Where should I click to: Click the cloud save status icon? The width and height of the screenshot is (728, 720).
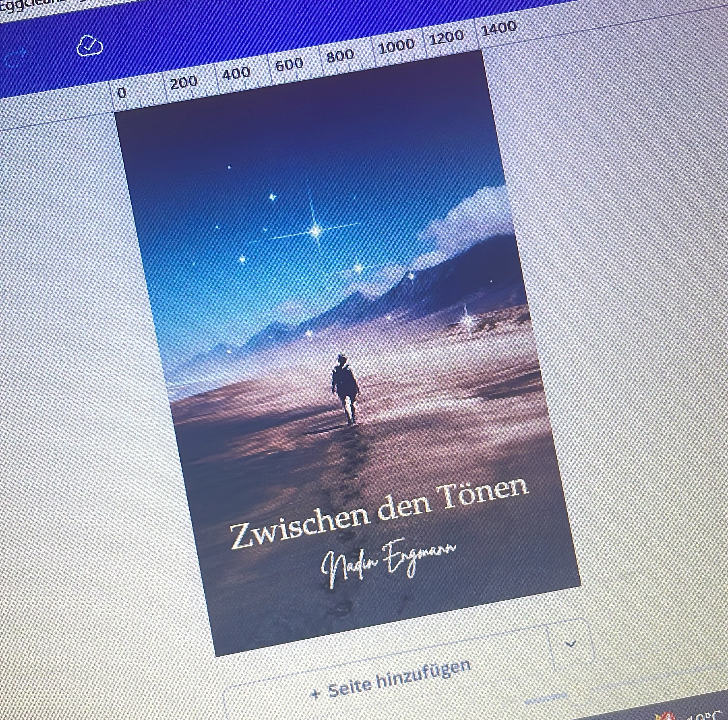[90, 46]
